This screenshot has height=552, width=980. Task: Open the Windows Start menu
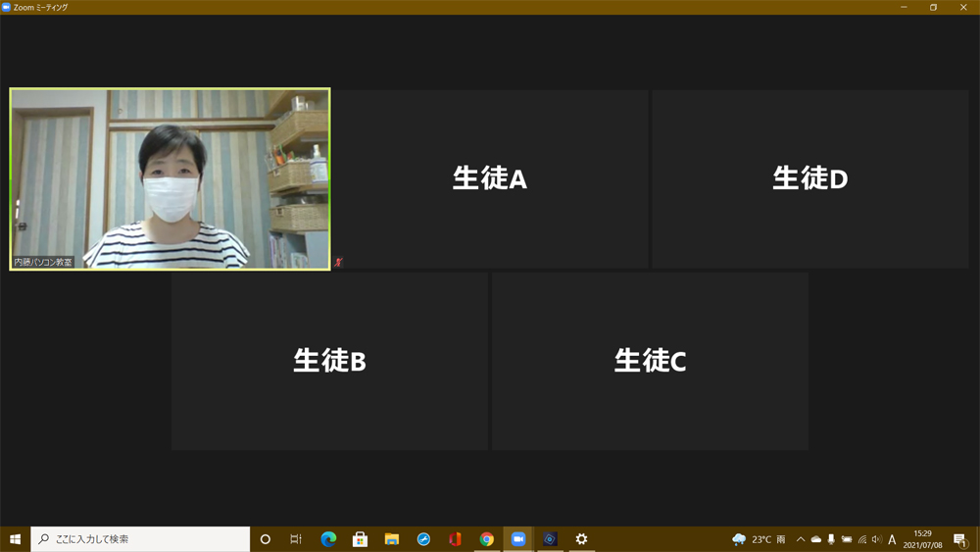coord(15,539)
